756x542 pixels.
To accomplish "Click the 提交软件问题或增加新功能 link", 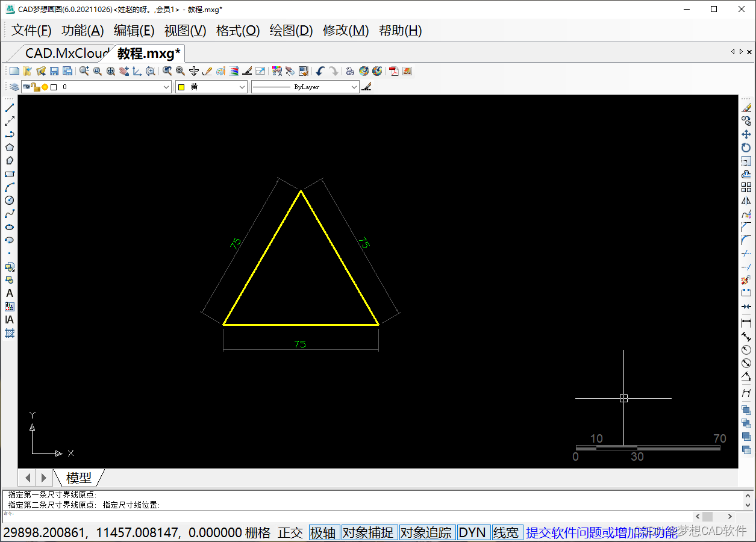I will click(602, 532).
